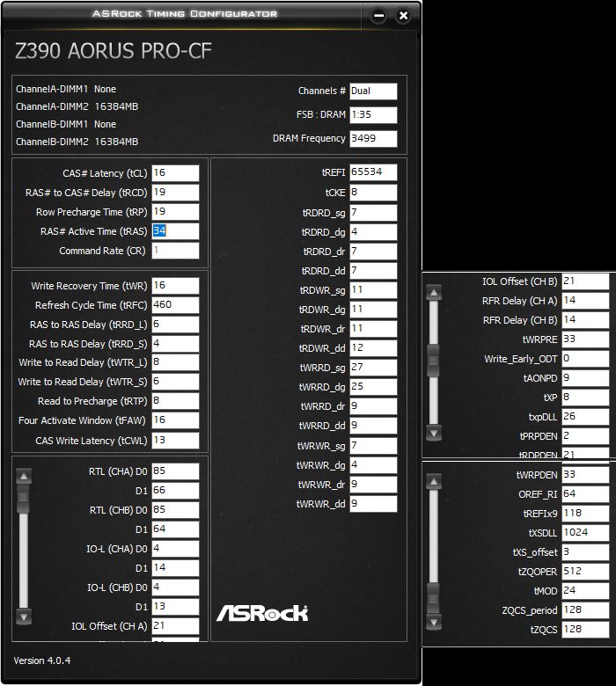Click the RFR Delay (CH A) field
This screenshot has width=616, height=686.
coord(585,301)
